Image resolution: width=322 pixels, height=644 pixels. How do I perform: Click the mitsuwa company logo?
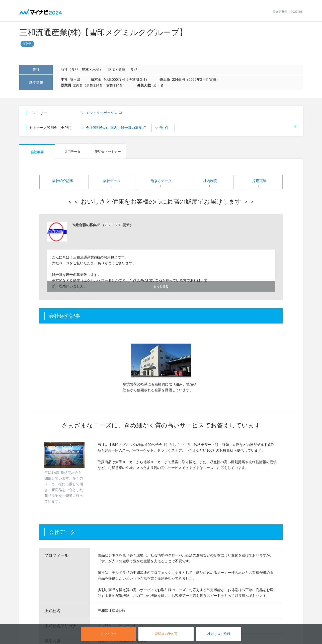(x=57, y=232)
